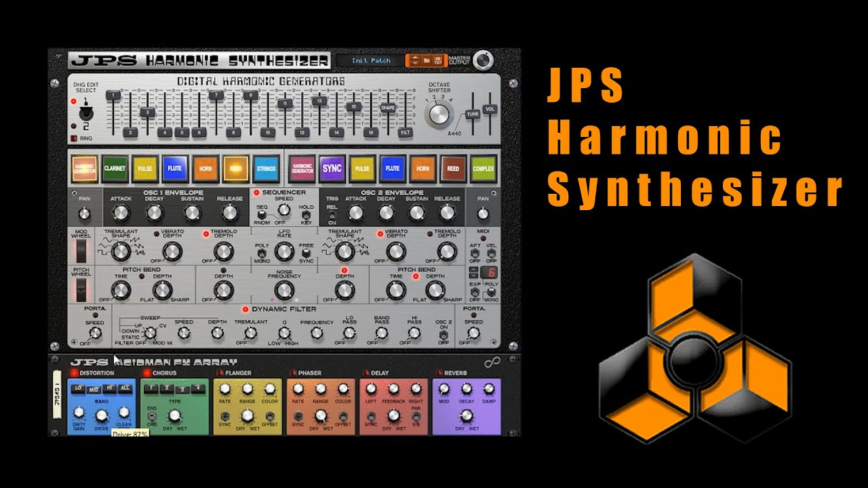The width and height of the screenshot is (868, 488).
Task: Open patch browser folder icon
Action: click(x=427, y=60)
